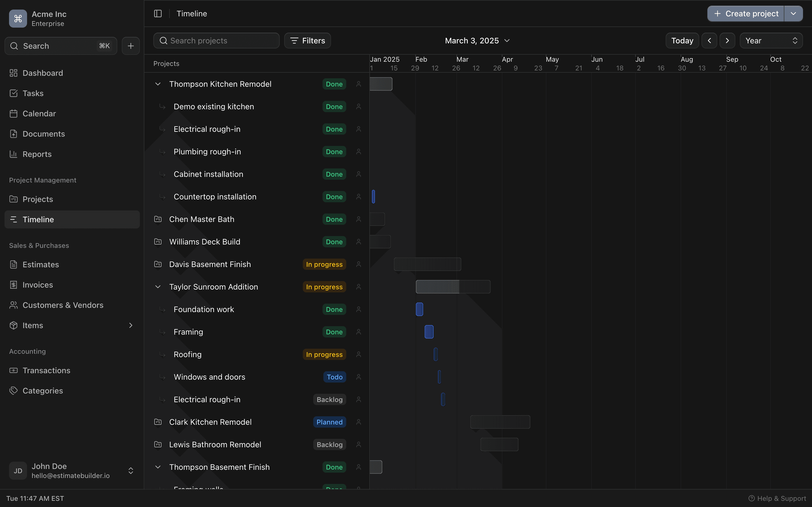
Task: Click the Acme Inc logo icon
Action: click(18, 18)
